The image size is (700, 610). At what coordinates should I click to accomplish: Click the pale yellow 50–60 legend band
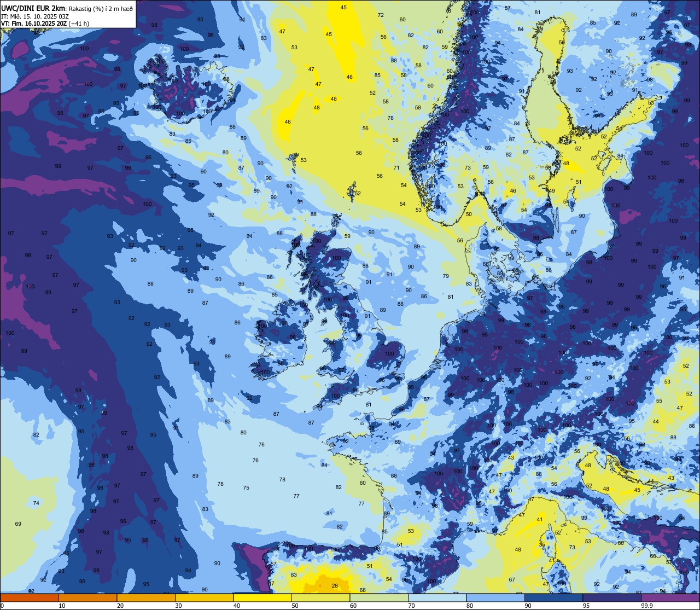(320, 597)
